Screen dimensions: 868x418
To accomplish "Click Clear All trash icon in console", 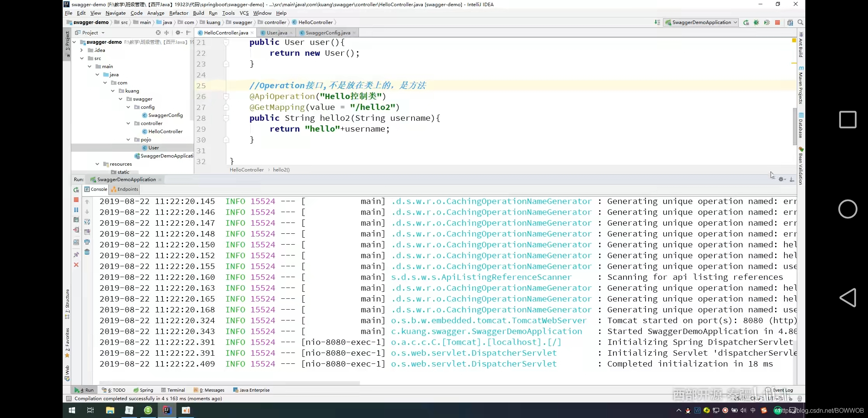I will click(87, 252).
